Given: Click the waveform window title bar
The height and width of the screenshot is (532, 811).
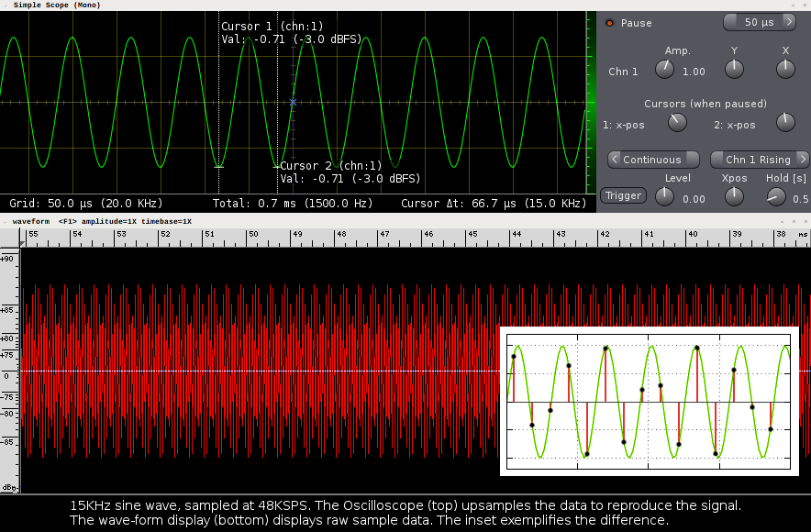Looking at the screenshot, I should (405, 221).
